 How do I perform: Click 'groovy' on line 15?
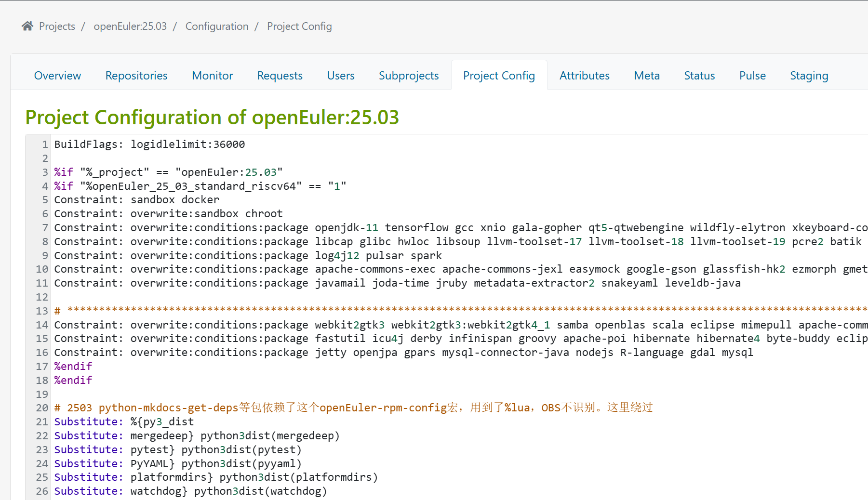[x=538, y=339]
